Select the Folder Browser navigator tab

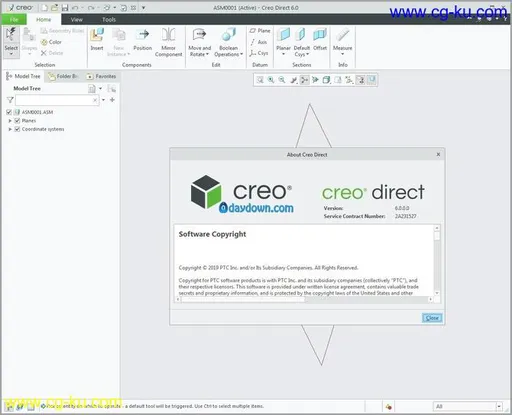63,76
